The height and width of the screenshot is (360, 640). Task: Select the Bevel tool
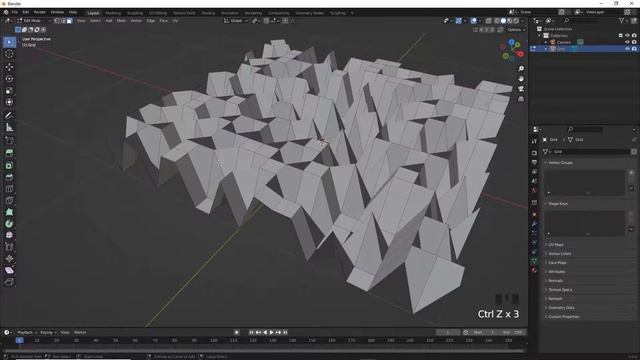[9, 177]
